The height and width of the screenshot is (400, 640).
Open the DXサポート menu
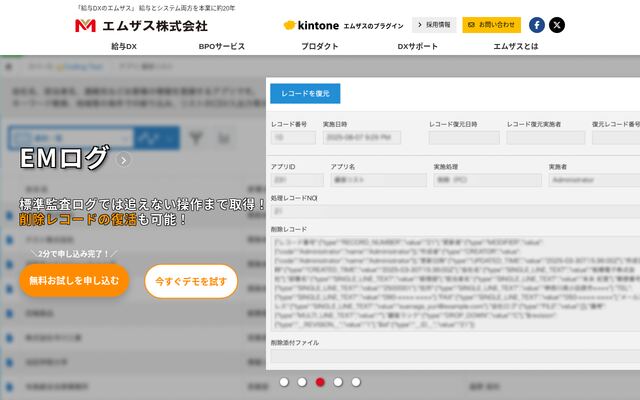[418, 47]
